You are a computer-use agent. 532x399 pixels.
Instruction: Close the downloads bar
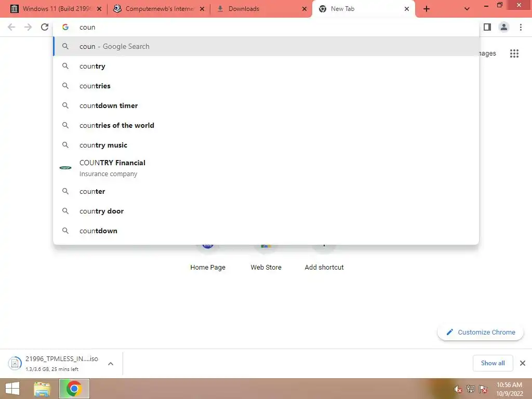point(523,363)
